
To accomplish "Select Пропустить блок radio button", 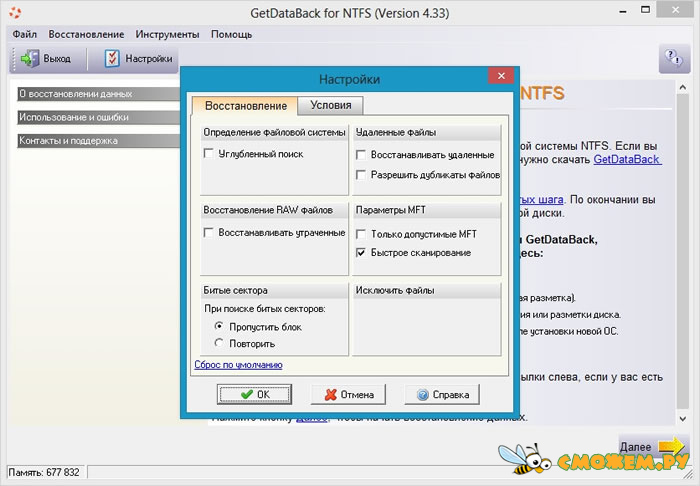I will 219,326.
